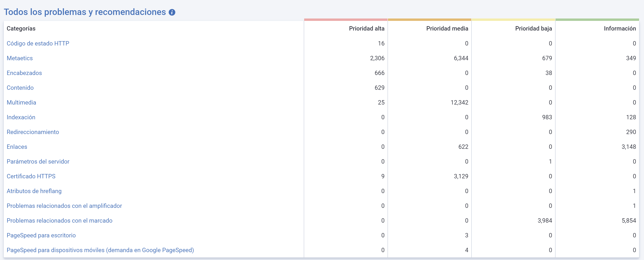Go to the Encabezados category
This screenshot has height=260, width=644.
click(x=24, y=73)
